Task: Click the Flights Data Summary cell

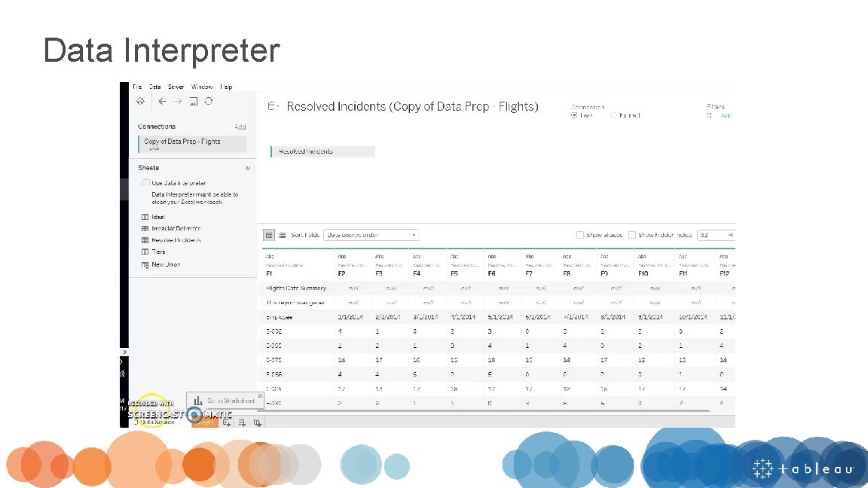Action: (296, 288)
